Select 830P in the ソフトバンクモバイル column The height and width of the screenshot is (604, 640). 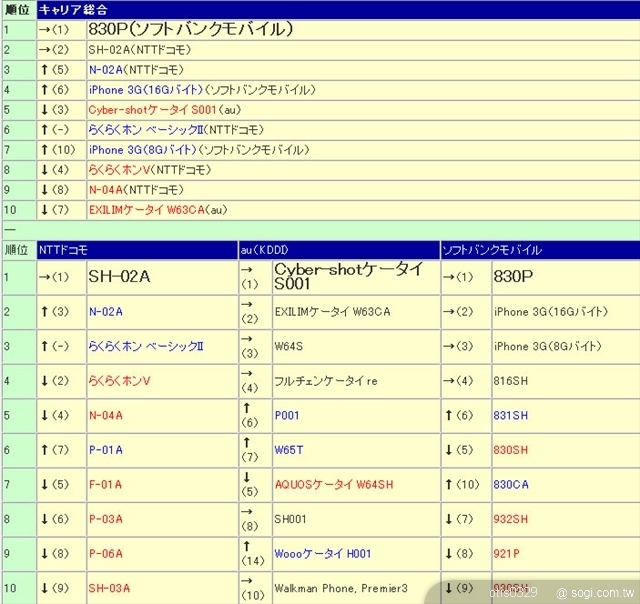click(x=513, y=277)
